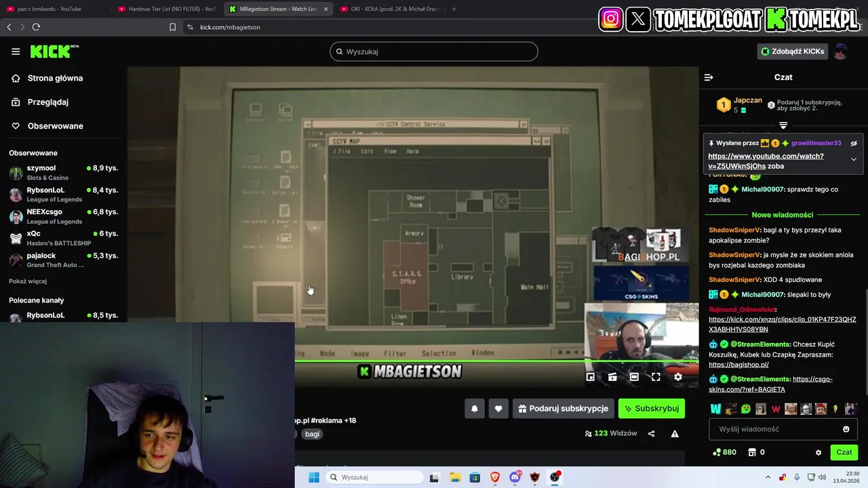Open the chat shop icon

752,452
